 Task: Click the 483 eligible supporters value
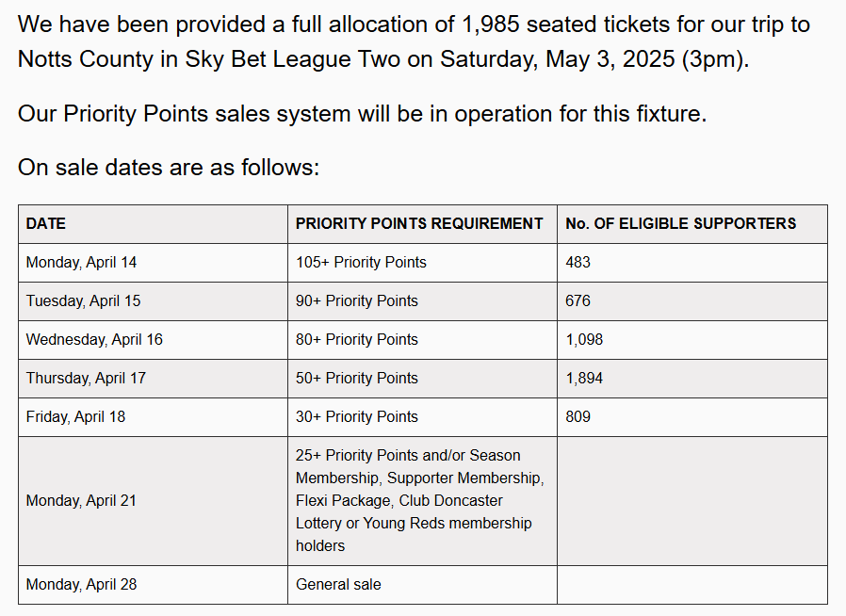tap(578, 263)
